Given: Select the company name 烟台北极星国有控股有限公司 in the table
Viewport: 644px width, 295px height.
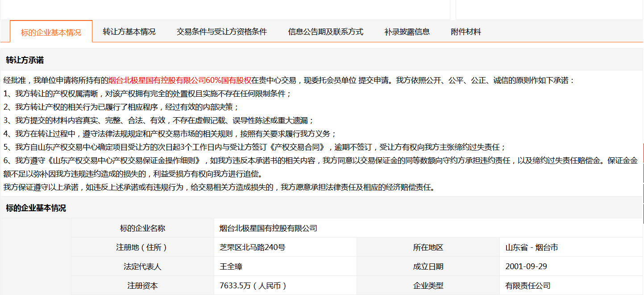Looking at the screenshot, I should [x=268, y=228].
